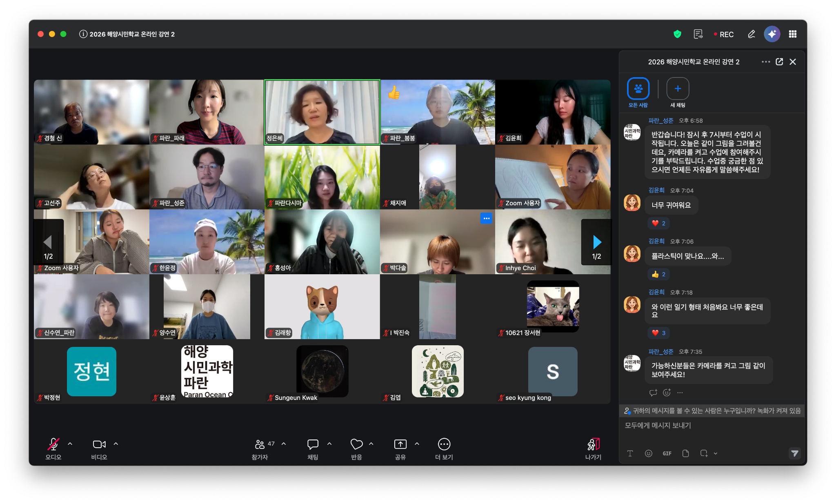The image size is (836, 504).
Task: Leave the meeting with 나가기
Action: click(x=593, y=448)
